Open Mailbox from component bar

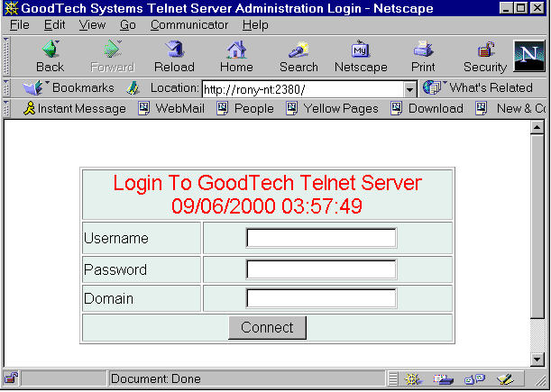point(443,379)
